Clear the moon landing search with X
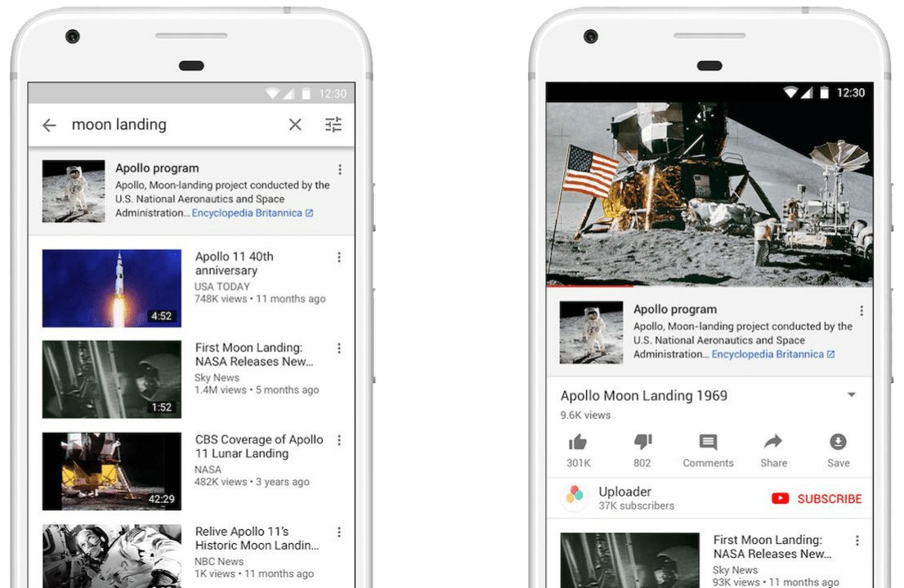Viewport: 904px width, 588px height. 295,124
